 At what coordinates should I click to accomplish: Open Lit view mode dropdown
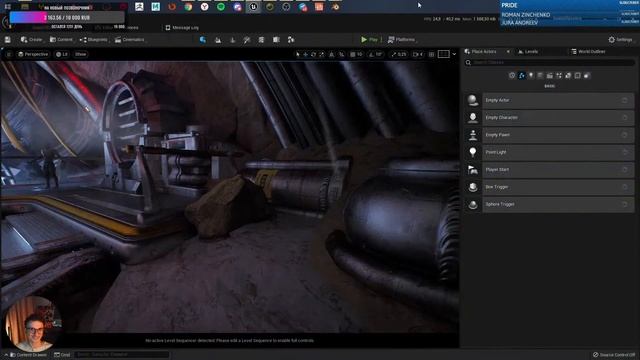point(62,54)
